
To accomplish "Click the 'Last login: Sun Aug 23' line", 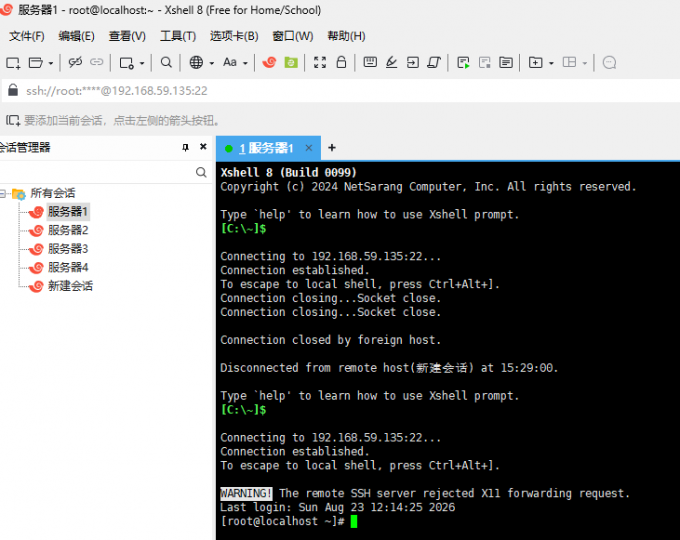I will point(338,507).
